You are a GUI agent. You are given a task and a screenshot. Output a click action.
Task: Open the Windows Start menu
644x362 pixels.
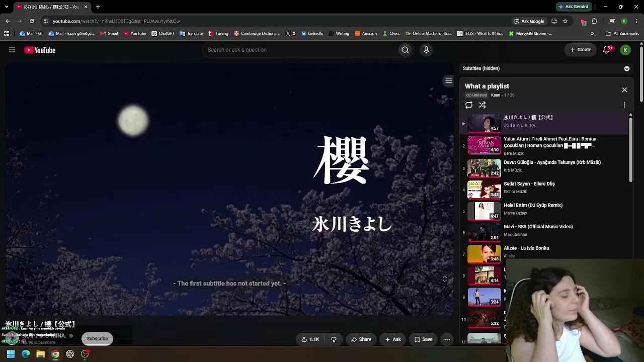(11, 354)
